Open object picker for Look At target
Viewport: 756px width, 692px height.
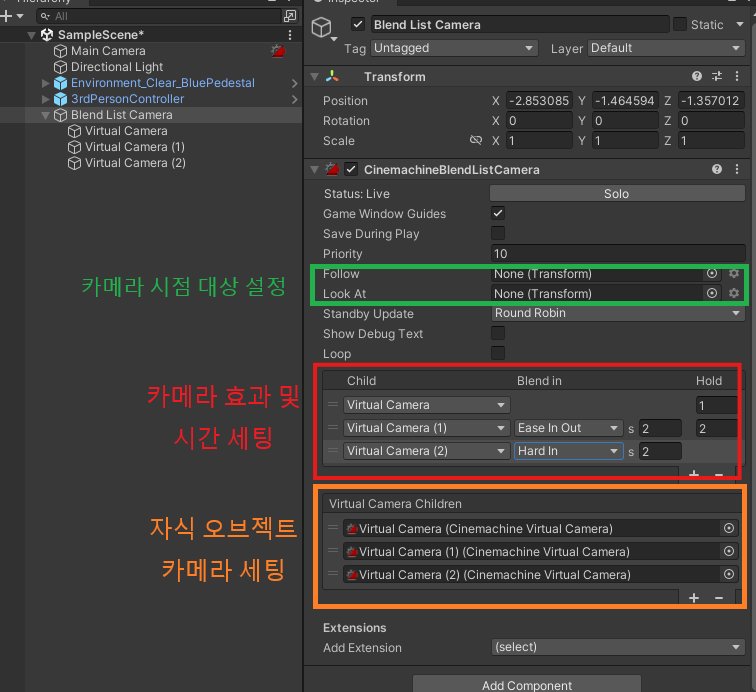(712, 293)
